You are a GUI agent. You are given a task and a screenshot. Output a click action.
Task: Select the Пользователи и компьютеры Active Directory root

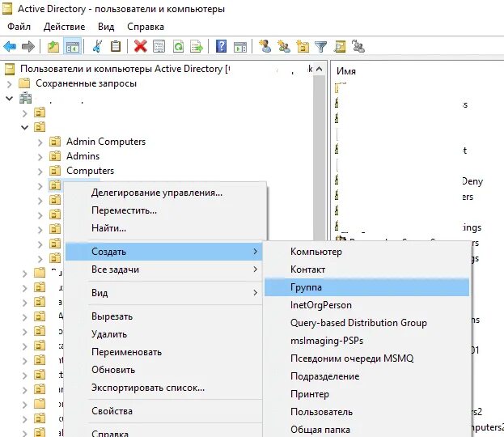125,69
